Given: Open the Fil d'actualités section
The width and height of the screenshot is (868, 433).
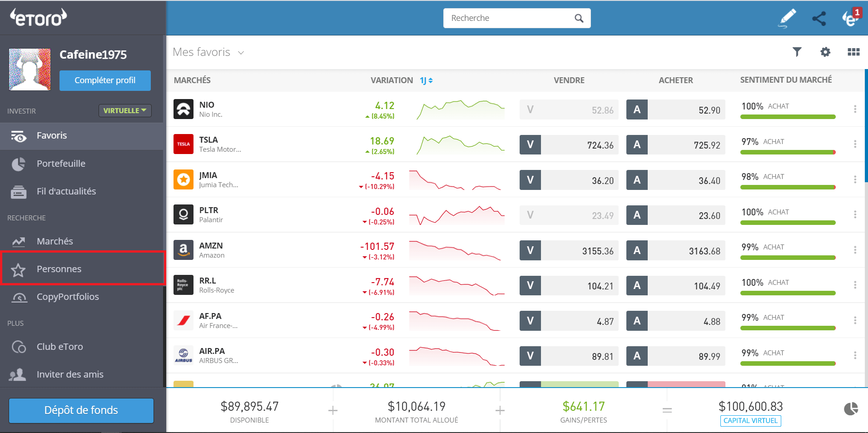Looking at the screenshot, I should coord(66,191).
